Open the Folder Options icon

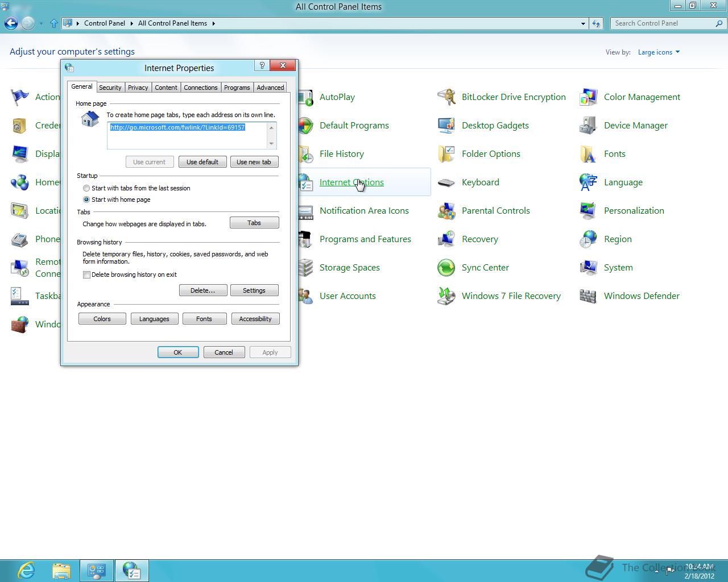pos(446,154)
